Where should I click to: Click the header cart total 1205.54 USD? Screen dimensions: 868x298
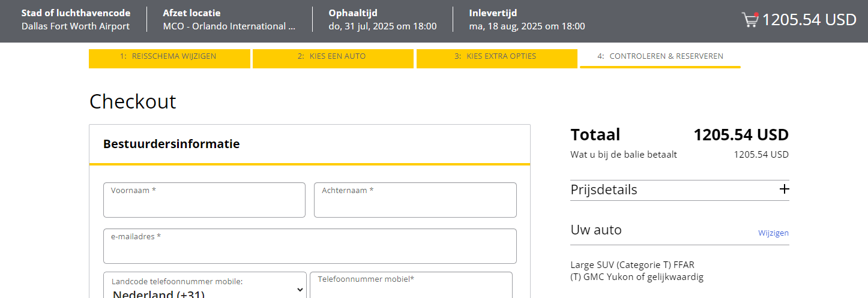coord(809,20)
